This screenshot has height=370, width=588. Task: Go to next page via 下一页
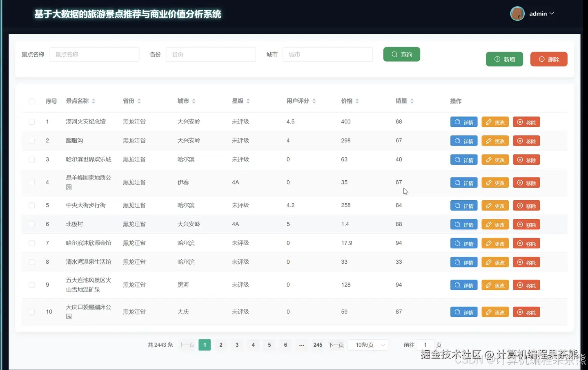coord(336,345)
